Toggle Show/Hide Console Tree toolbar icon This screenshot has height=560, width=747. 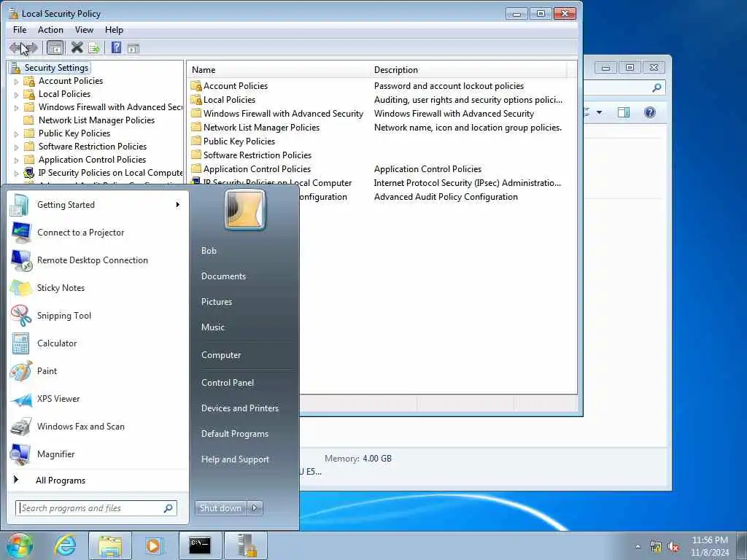[x=55, y=47]
